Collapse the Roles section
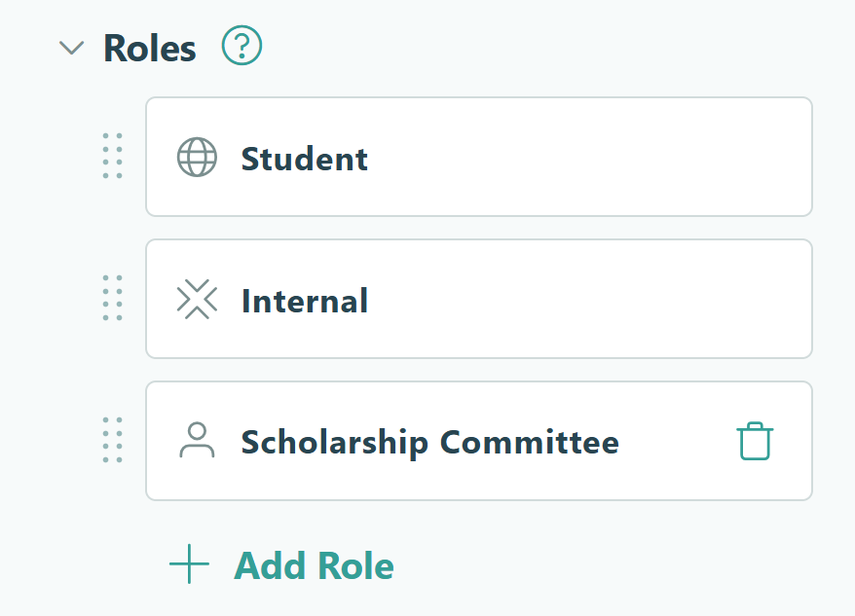Image resolution: width=855 pixels, height=616 pixels. click(71, 47)
